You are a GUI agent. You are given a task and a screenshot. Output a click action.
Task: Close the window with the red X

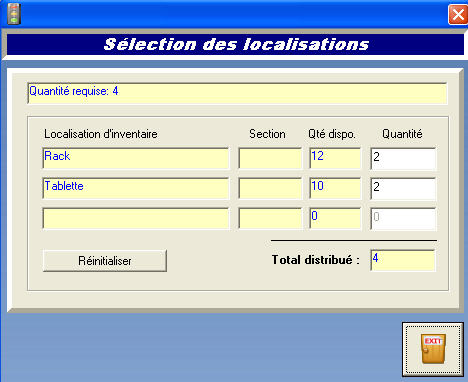coord(457,15)
